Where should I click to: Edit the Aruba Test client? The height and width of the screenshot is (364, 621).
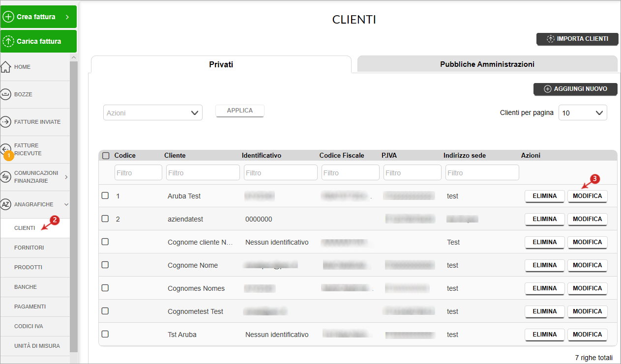point(588,196)
